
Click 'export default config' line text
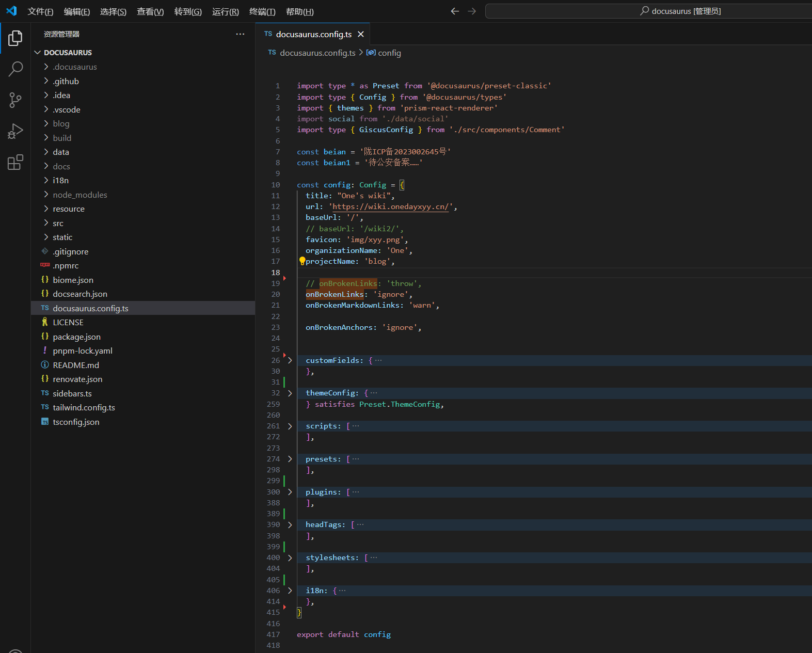(x=344, y=634)
